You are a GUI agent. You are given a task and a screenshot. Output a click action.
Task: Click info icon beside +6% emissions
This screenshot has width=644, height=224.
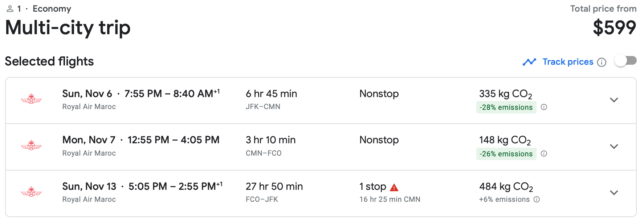(537, 199)
